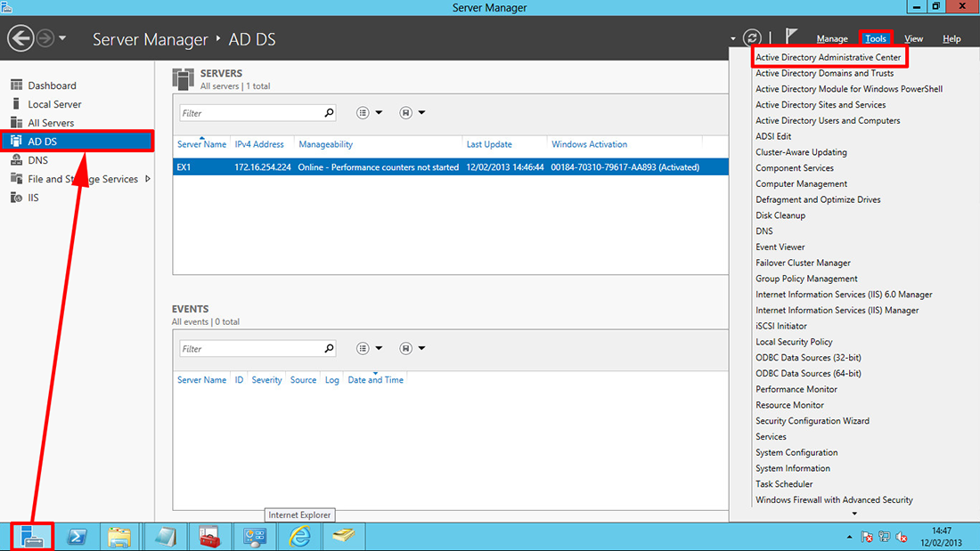
Task: Open Local Security Policy
Action: (x=794, y=342)
